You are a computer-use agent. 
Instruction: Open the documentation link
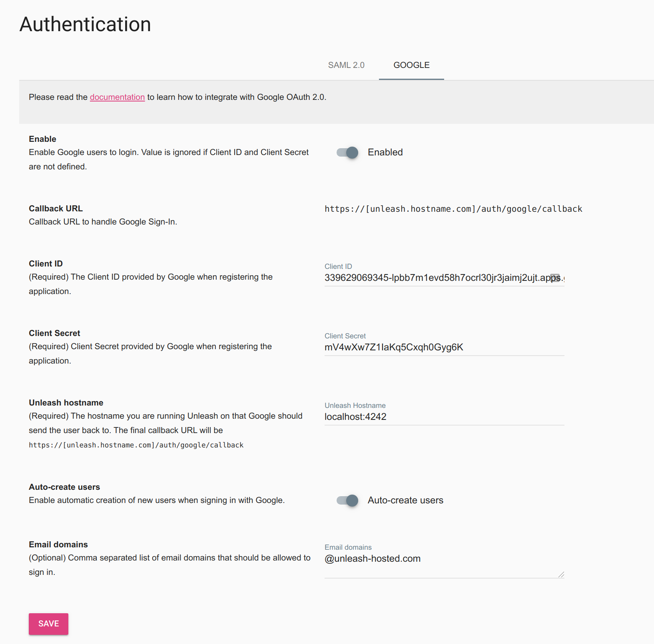pyautogui.click(x=117, y=97)
